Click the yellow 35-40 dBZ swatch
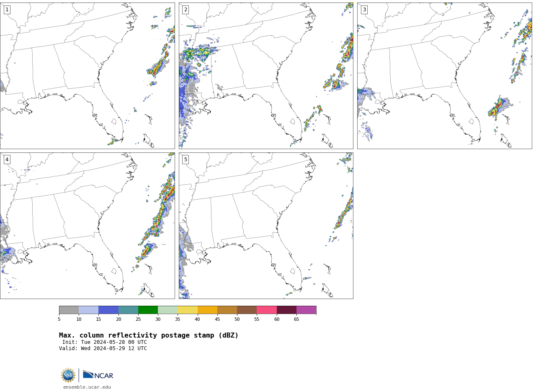Image resolution: width=536 pixels, height=392 pixels. point(188,310)
